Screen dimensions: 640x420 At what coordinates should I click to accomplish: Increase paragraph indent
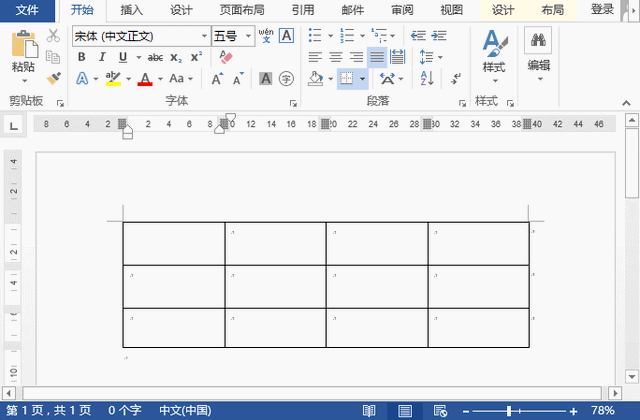[x=439, y=36]
